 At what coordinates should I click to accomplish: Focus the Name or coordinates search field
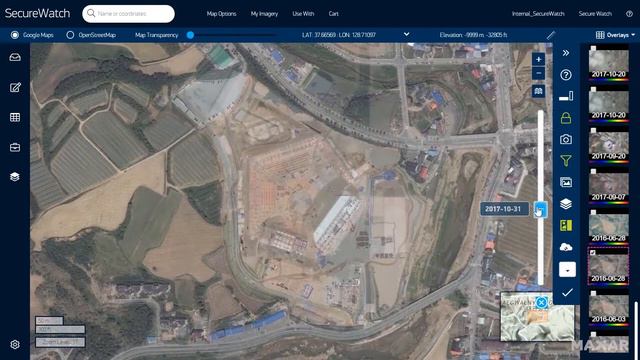click(x=128, y=13)
